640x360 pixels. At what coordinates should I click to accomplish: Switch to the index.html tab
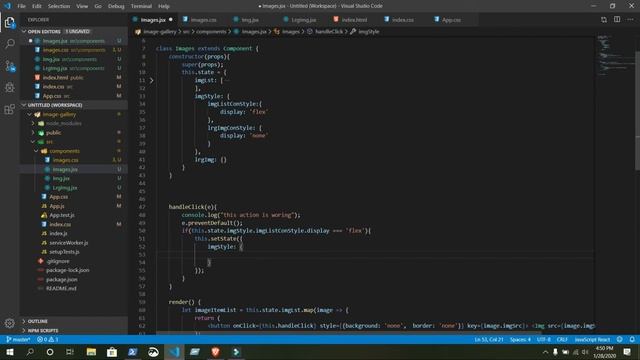(354, 20)
